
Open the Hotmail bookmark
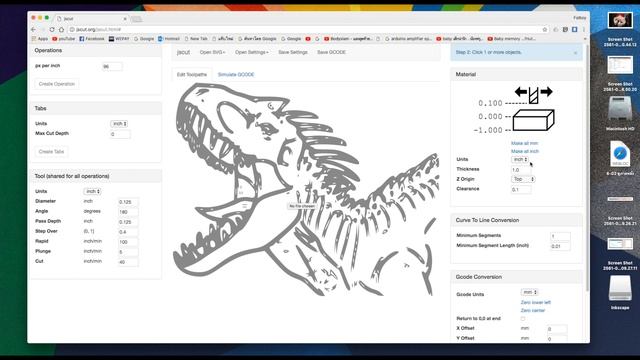[x=169, y=39]
